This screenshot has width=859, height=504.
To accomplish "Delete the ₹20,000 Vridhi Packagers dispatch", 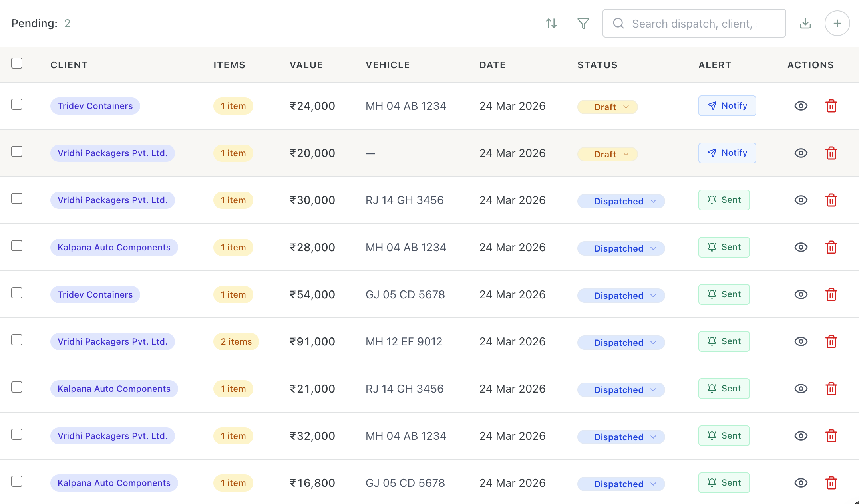I will click(831, 153).
